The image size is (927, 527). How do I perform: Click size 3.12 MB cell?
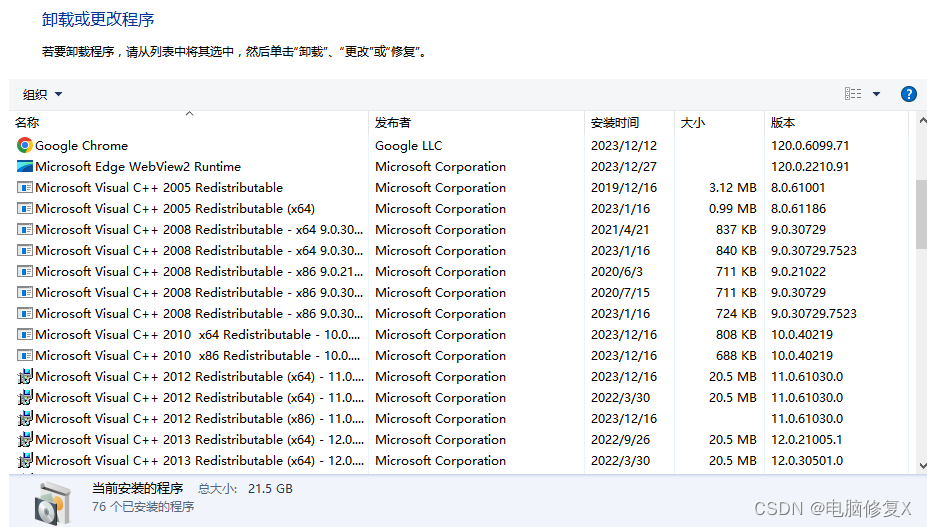tap(732, 187)
